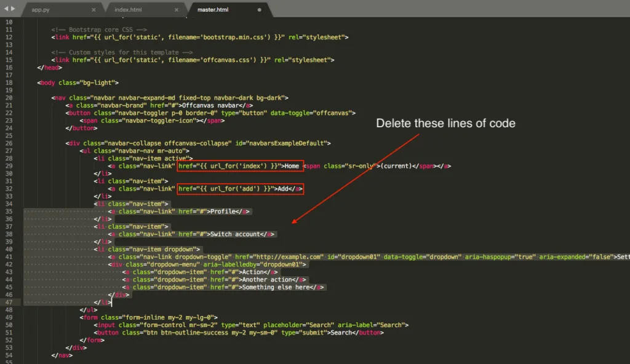This screenshot has width=630, height=364.
Task: Switch to the index.html tab
Action: (128, 10)
